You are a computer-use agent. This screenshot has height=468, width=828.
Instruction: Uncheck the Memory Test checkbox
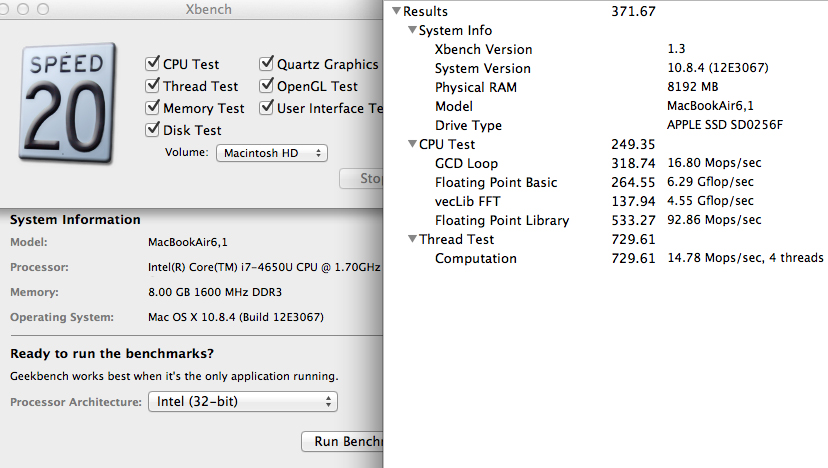click(153, 107)
